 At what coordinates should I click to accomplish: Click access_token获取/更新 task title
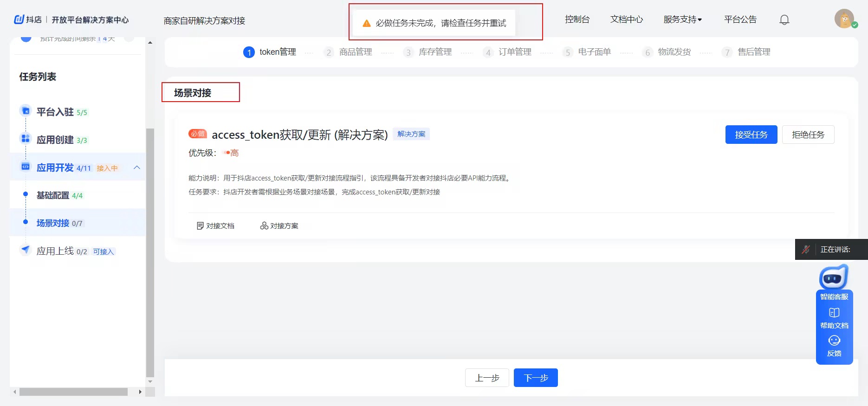[299, 135]
